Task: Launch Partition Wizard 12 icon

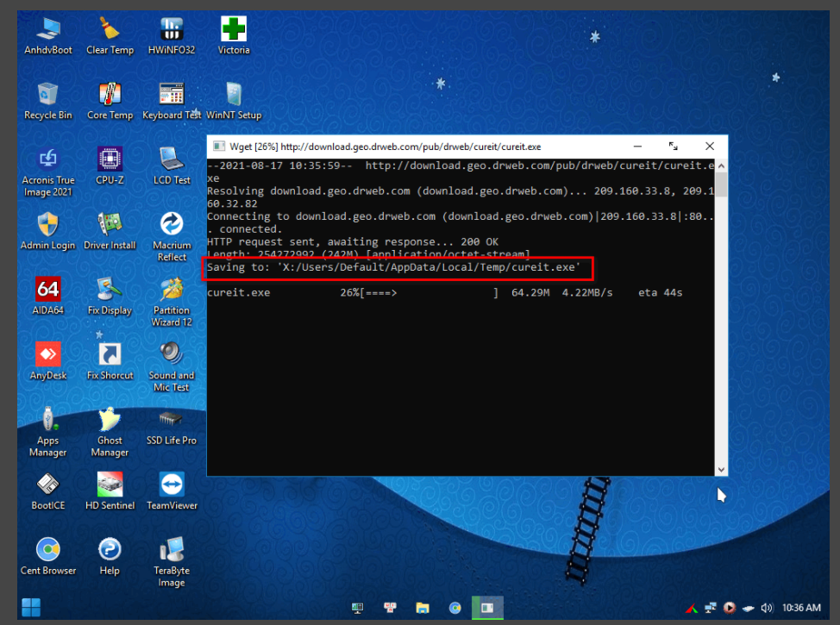Action: (x=172, y=302)
